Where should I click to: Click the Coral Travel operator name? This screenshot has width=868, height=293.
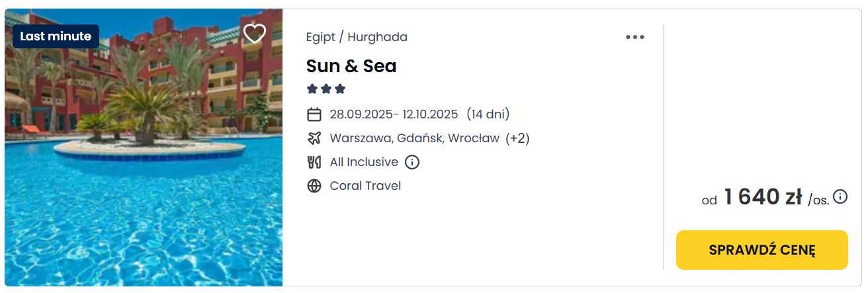[x=365, y=186]
